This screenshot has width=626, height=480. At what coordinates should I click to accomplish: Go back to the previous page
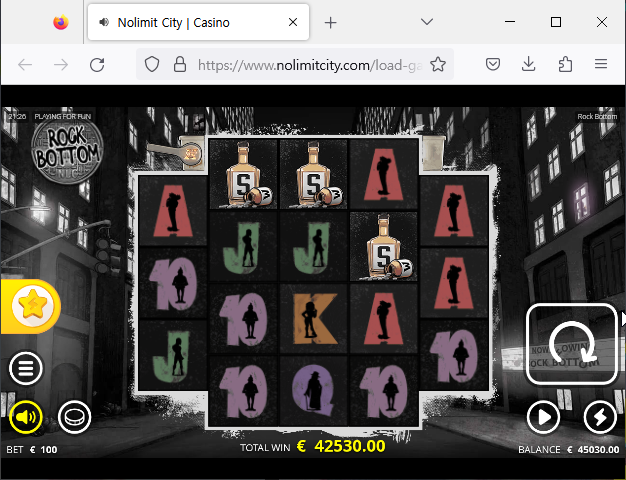point(25,64)
